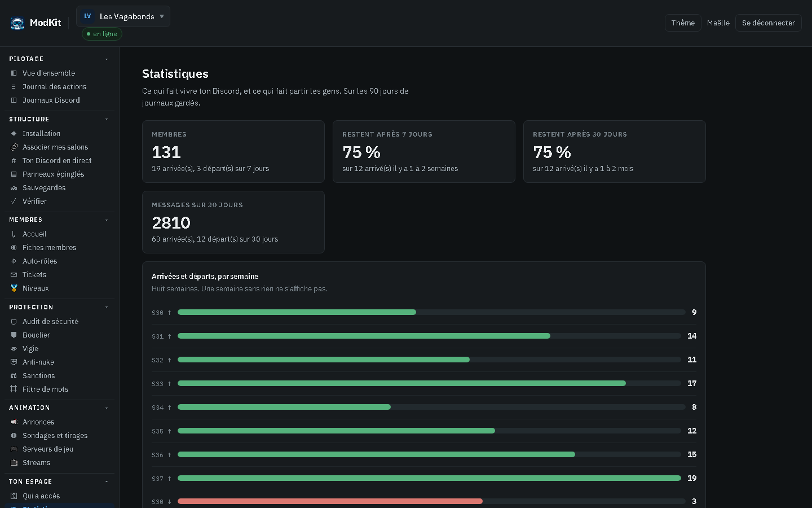The width and height of the screenshot is (812, 508).
Task: Collapse the PILOTAGE section
Action: (x=107, y=59)
